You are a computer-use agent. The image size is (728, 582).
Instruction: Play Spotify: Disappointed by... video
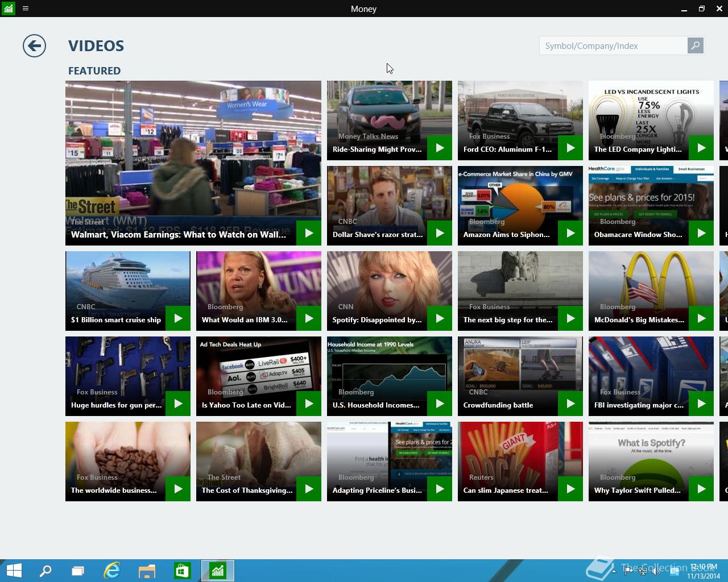pyautogui.click(x=440, y=318)
